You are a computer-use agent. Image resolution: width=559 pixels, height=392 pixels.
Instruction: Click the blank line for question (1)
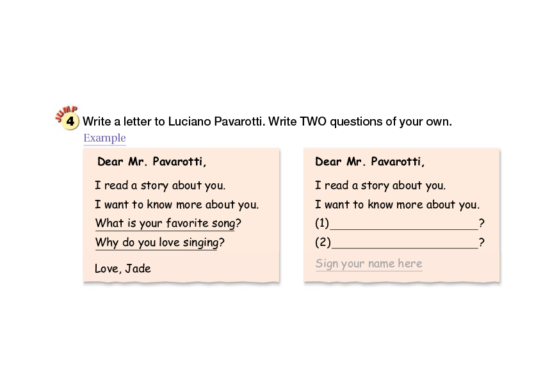(403, 225)
